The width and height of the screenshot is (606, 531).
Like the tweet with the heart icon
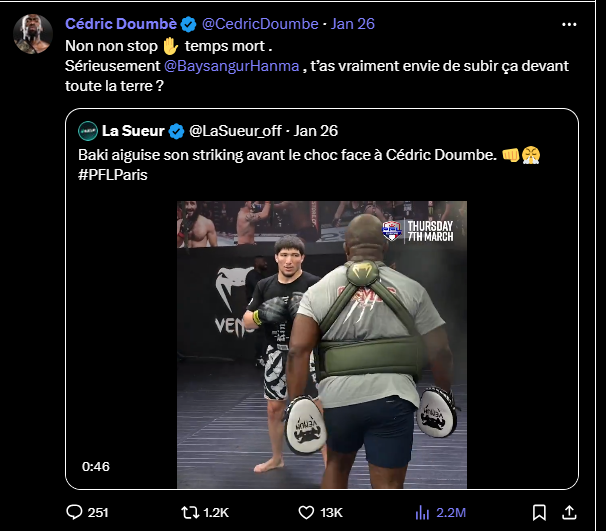point(309,512)
